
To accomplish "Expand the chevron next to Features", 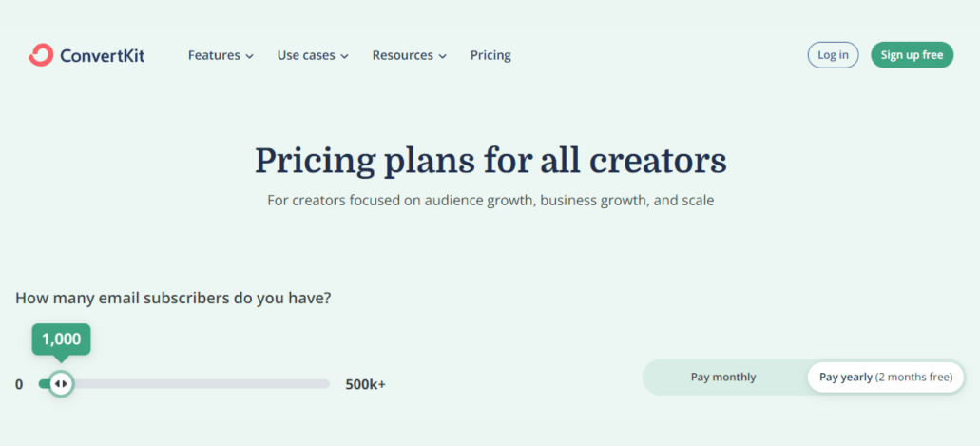I will 249,56.
